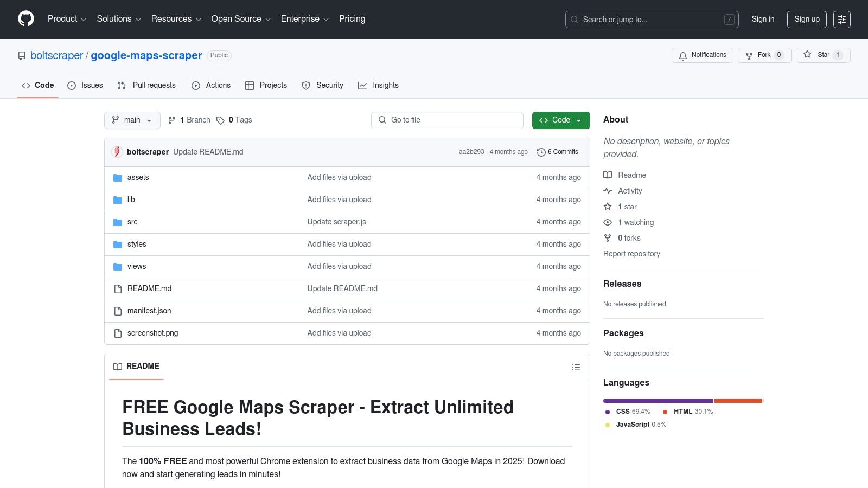The image size is (868, 488).
Task: Expand the Solutions menu
Action: click(119, 19)
